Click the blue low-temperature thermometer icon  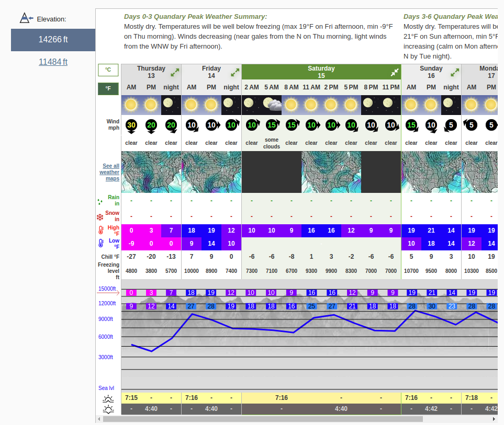click(101, 243)
